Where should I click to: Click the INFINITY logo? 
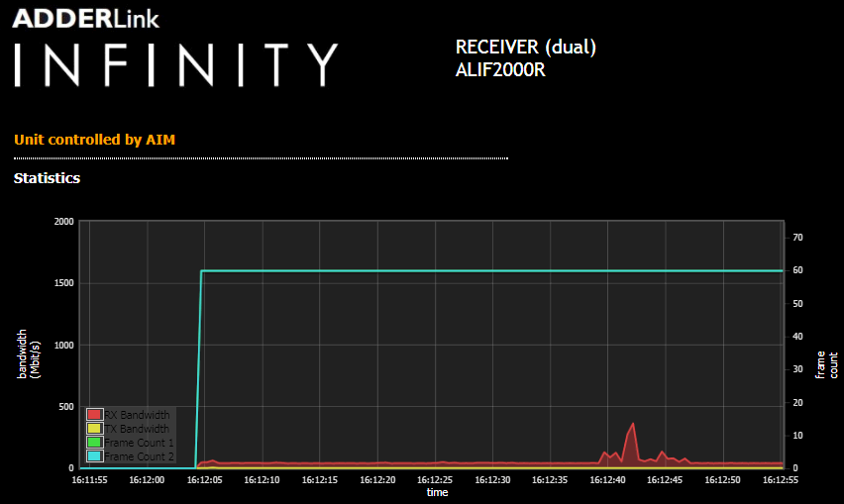pos(175,65)
